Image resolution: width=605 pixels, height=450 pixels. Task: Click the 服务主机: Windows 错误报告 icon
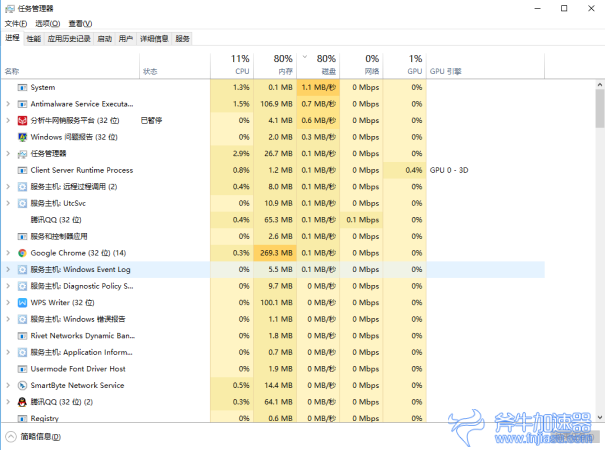tap(22, 319)
